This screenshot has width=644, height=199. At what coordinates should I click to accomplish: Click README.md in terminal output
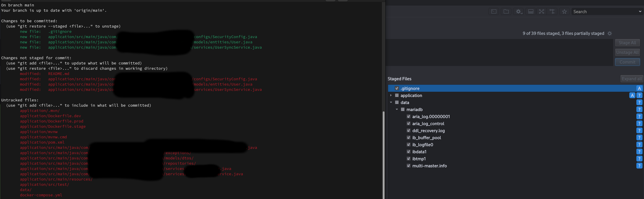59,74
